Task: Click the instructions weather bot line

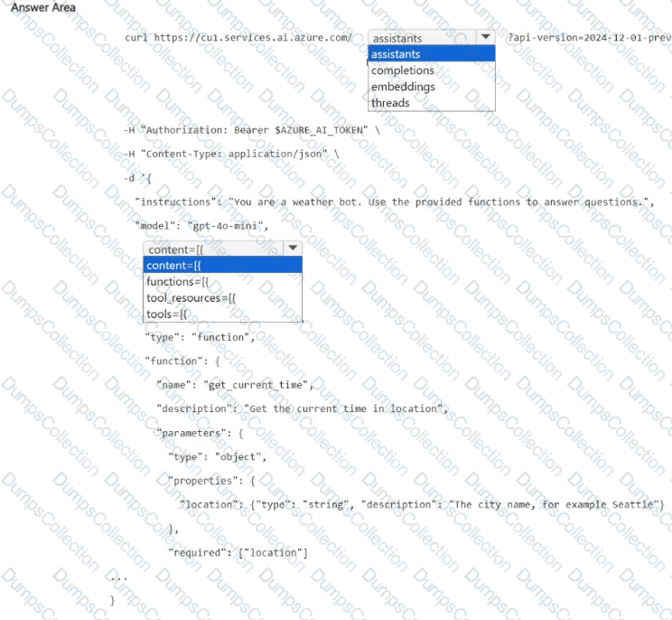Action: (394, 202)
